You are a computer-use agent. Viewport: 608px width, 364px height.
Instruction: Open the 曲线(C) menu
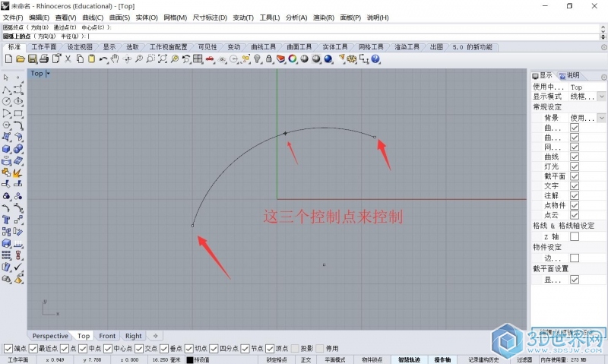click(x=93, y=17)
